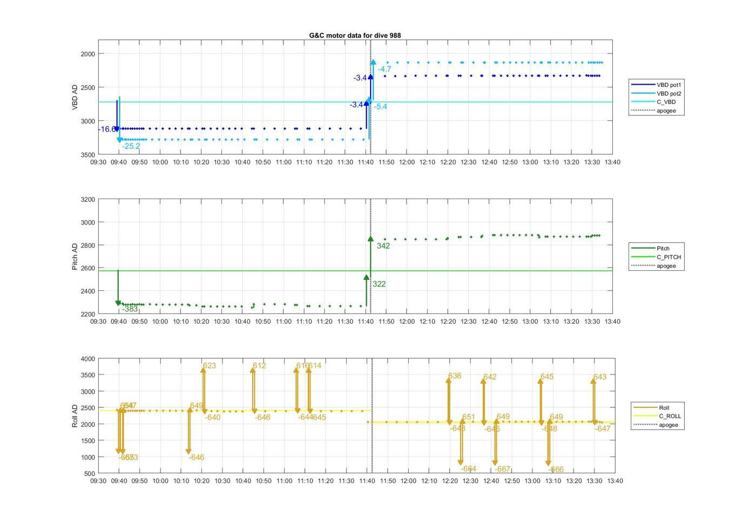Click the '612' roll data label
Image resolution: width=756 pixels, height=532 pixels.
(x=259, y=366)
